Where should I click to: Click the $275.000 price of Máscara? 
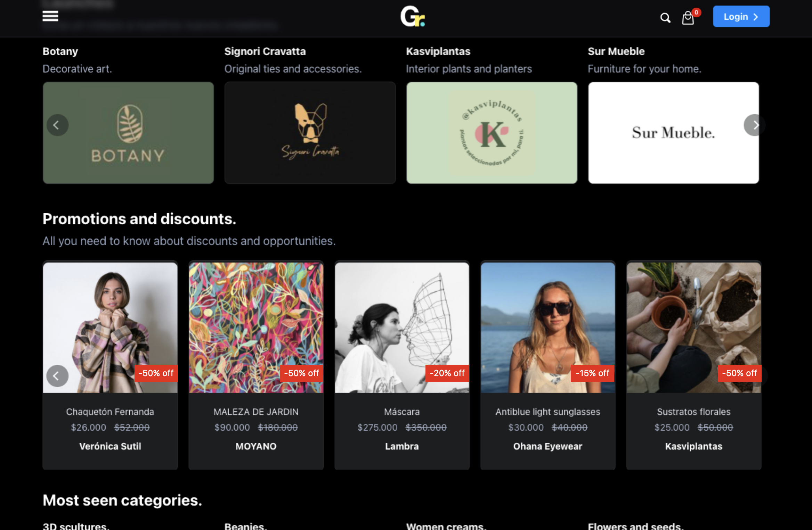pyautogui.click(x=377, y=428)
